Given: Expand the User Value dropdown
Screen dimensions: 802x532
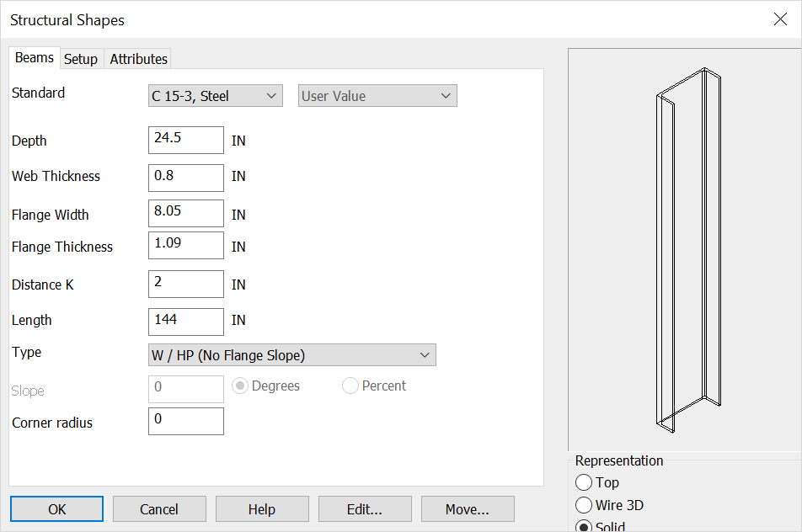Looking at the screenshot, I should tap(377, 95).
